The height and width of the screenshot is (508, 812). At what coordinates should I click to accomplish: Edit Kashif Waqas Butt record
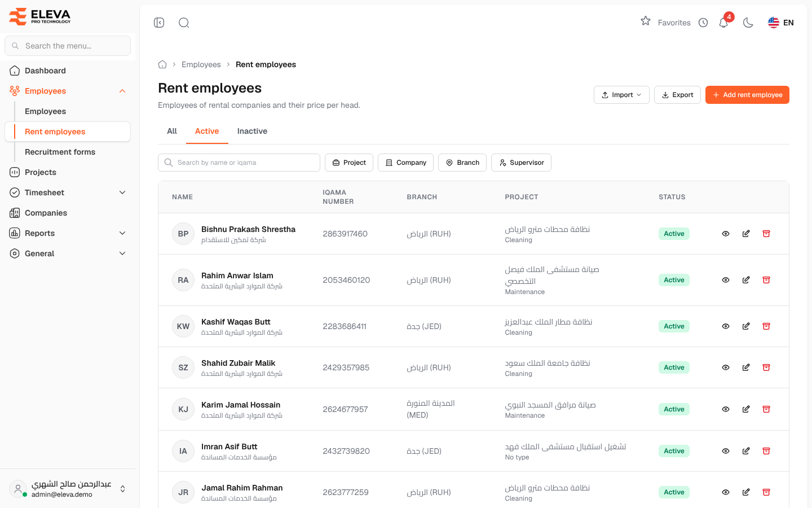pos(746,326)
